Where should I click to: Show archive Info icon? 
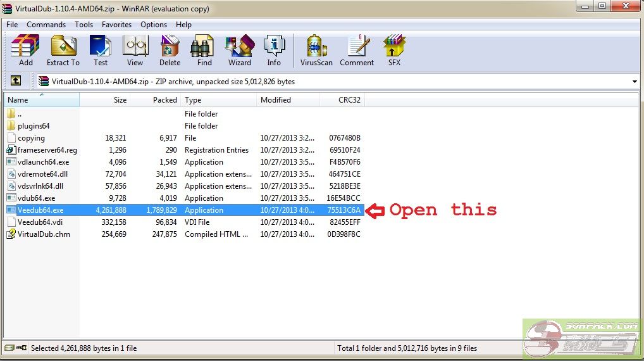click(274, 51)
